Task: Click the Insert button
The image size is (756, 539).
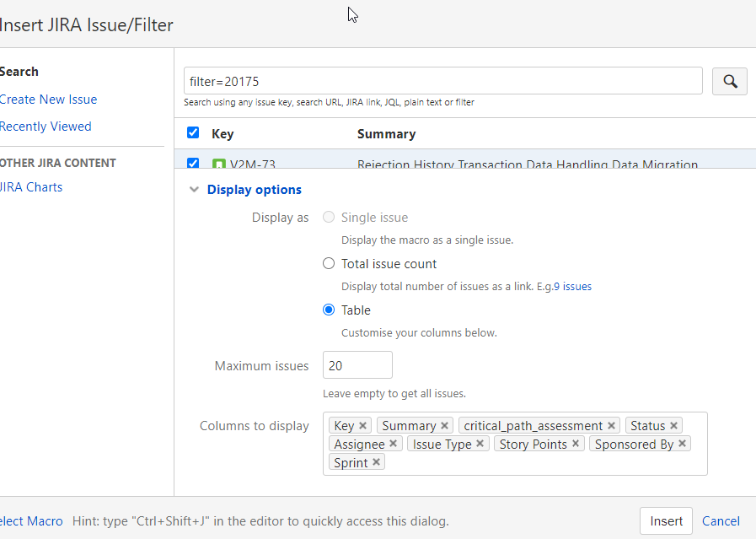Action: coord(666,521)
